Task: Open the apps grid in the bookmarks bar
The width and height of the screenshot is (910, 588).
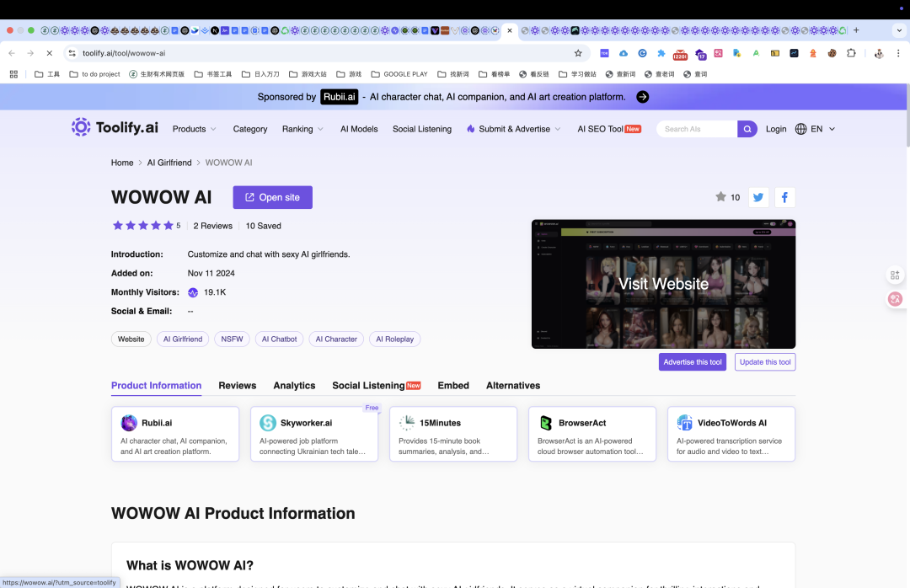Action: pos(14,74)
